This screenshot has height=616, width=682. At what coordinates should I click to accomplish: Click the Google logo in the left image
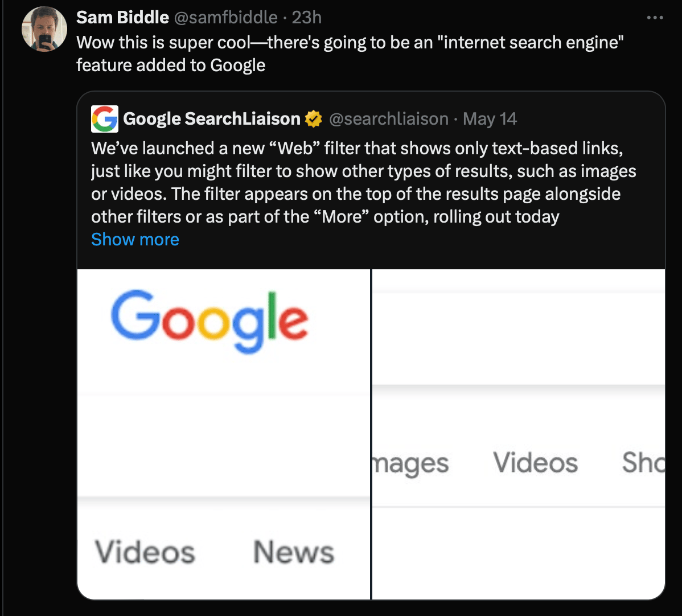click(209, 321)
